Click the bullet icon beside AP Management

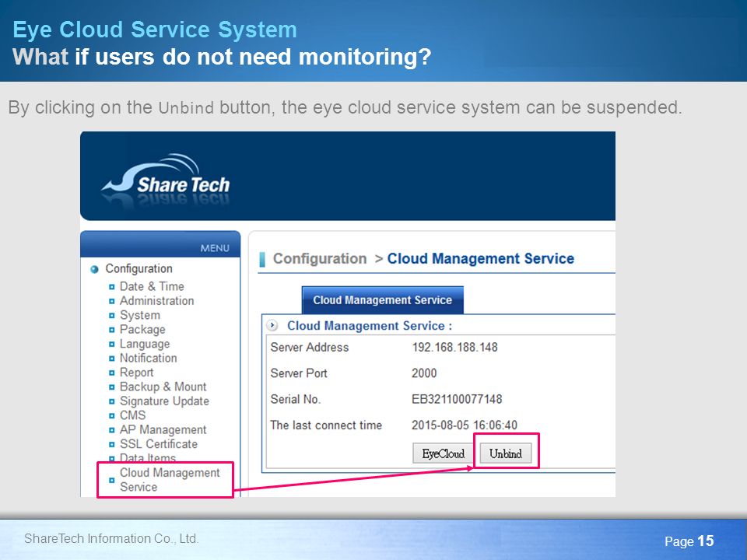click(111, 429)
